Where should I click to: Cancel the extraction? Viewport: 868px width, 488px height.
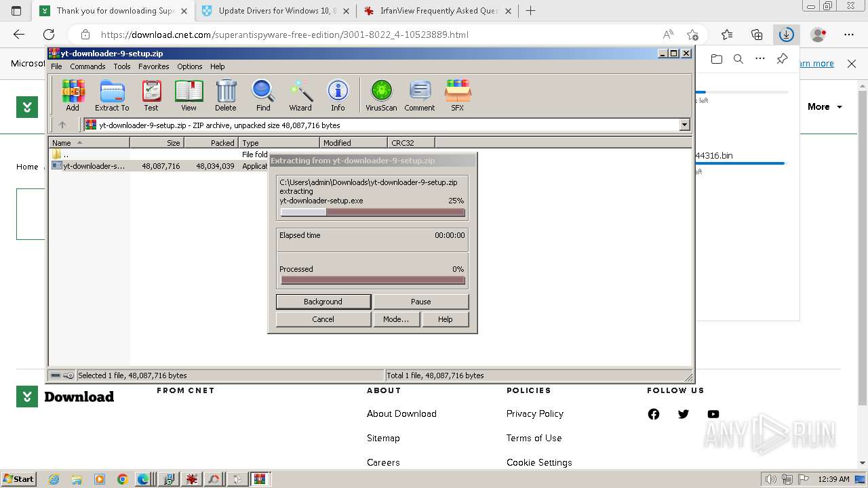pos(323,319)
